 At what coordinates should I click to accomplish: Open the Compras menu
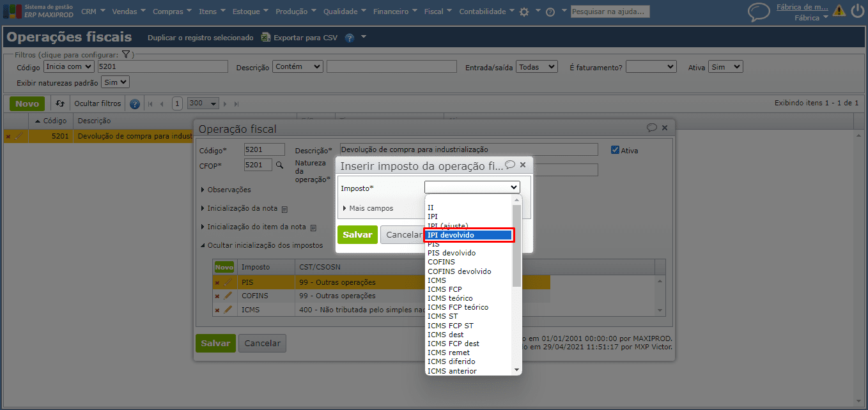tap(173, 11)
